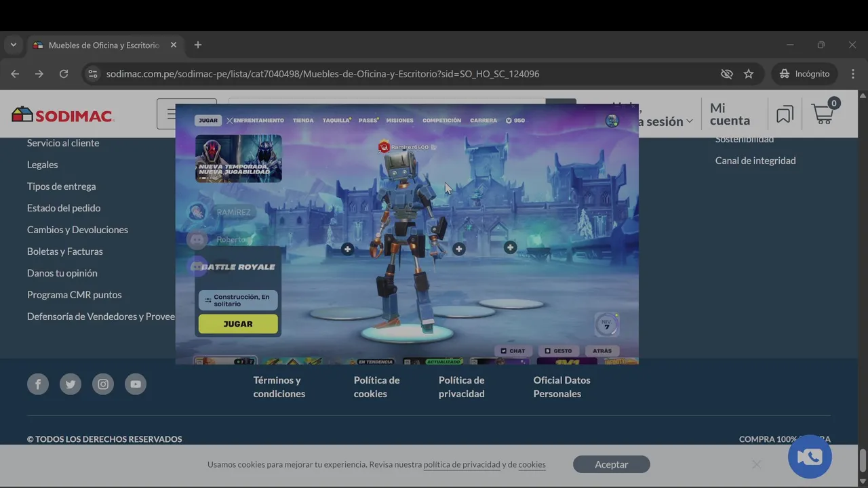Open the Nueva Temporada news thumbnail
The height and width of the screenshot is (488, 868).
click(x=239, y=159)
